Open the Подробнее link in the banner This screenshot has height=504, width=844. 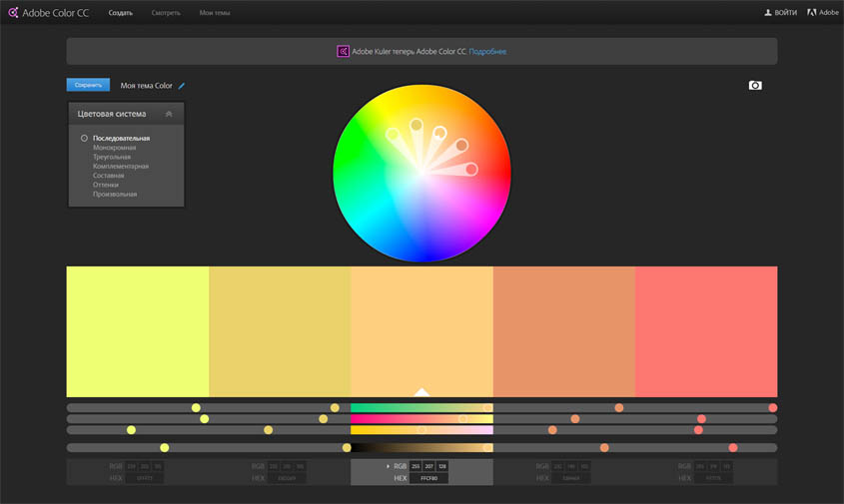point(487,52)
